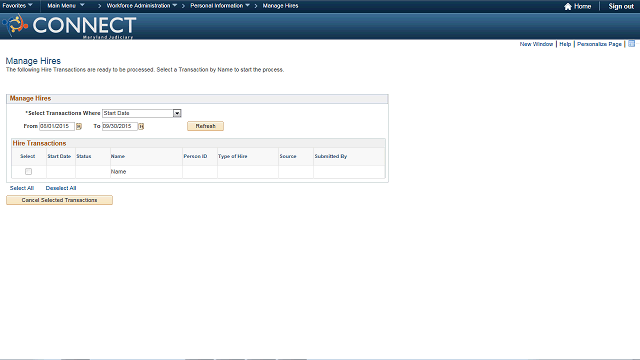The image size is (640, 360).
Task: Open the New Window link
Action: [x=536, y=44]
